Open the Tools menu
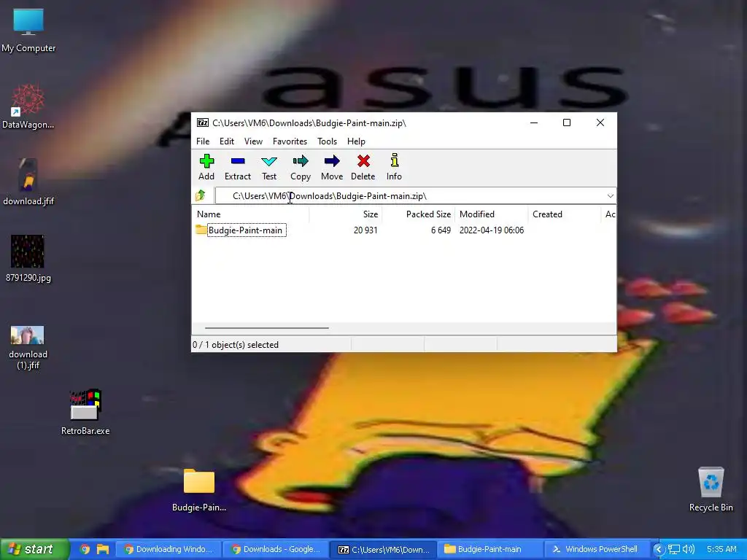This screenshot has height=560, width=747. pyautogui.click(x=327, y=141)
